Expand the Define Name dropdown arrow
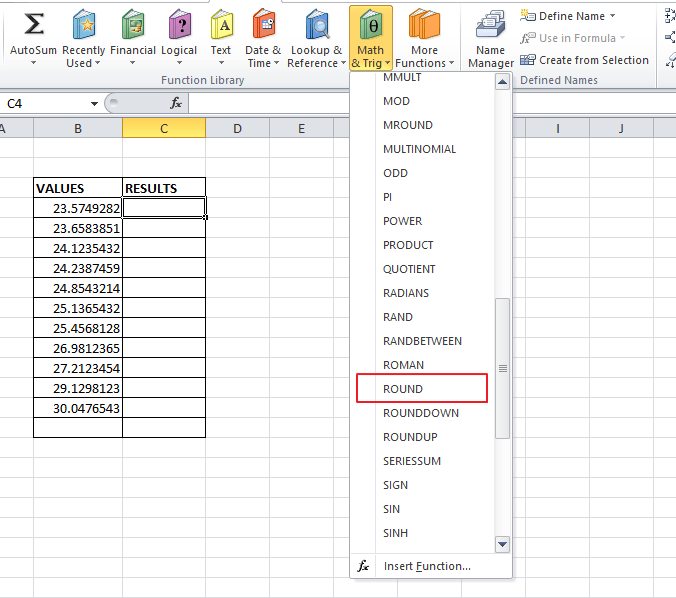Screen dimensions: 676x598 click(x=612, y=16)
